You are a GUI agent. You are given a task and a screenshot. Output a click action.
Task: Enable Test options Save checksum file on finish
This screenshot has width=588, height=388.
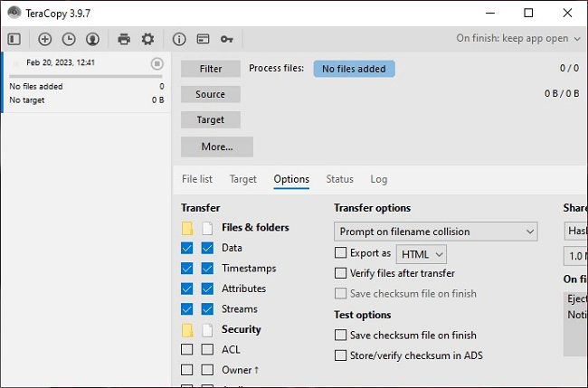[x=340, y=335]
